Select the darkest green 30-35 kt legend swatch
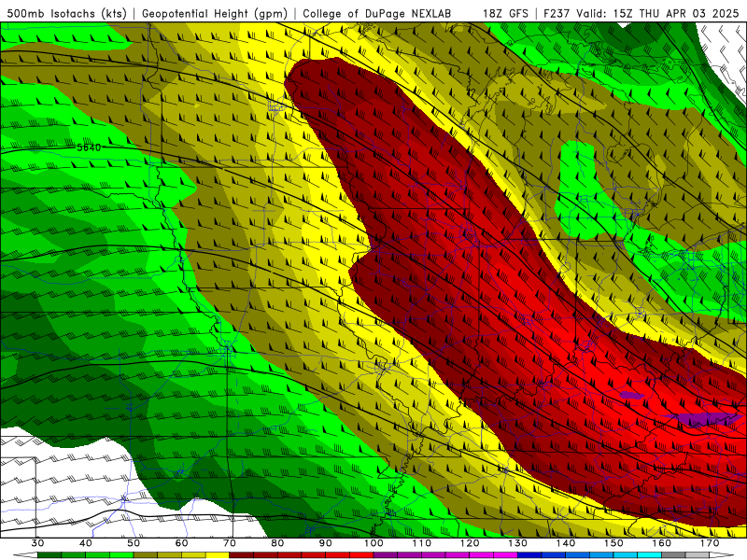 point(49,555)
